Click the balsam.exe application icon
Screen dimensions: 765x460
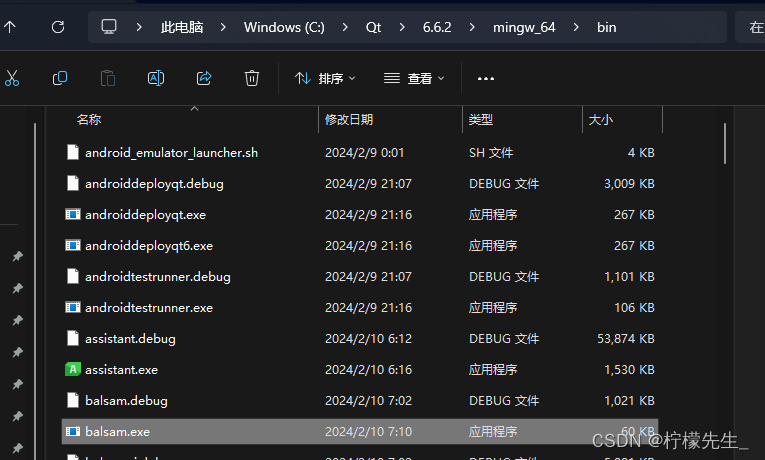(73, 431)
